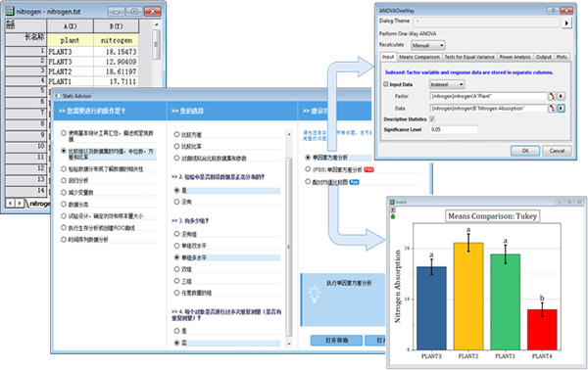Click the Dialog Theme arrow button

[x=566, y=23]
